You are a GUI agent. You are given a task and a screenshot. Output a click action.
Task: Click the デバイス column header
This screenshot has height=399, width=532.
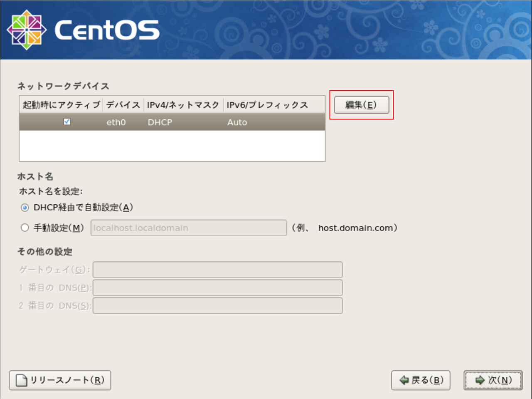tap(123, 105)
